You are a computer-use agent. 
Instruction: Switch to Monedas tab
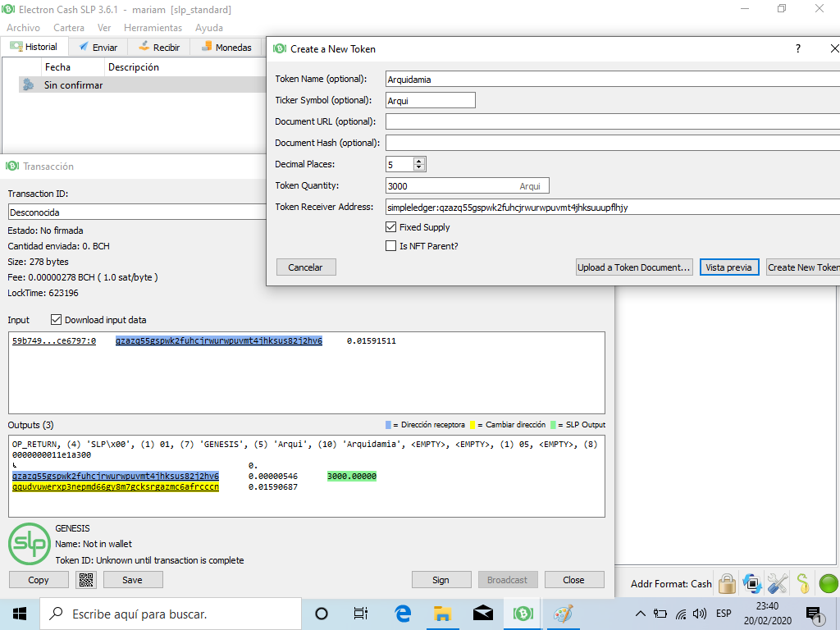click(226, 47)
